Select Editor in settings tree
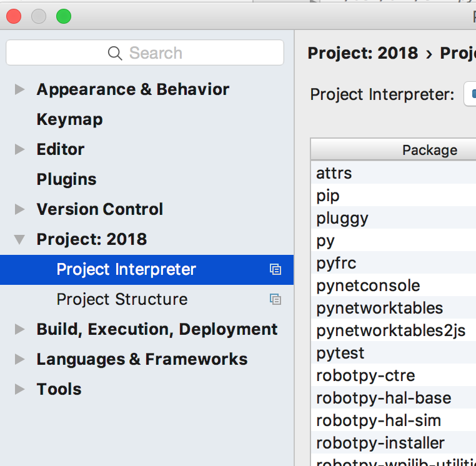The height and width of the screenshot is (466, 476). pos(61,149)
